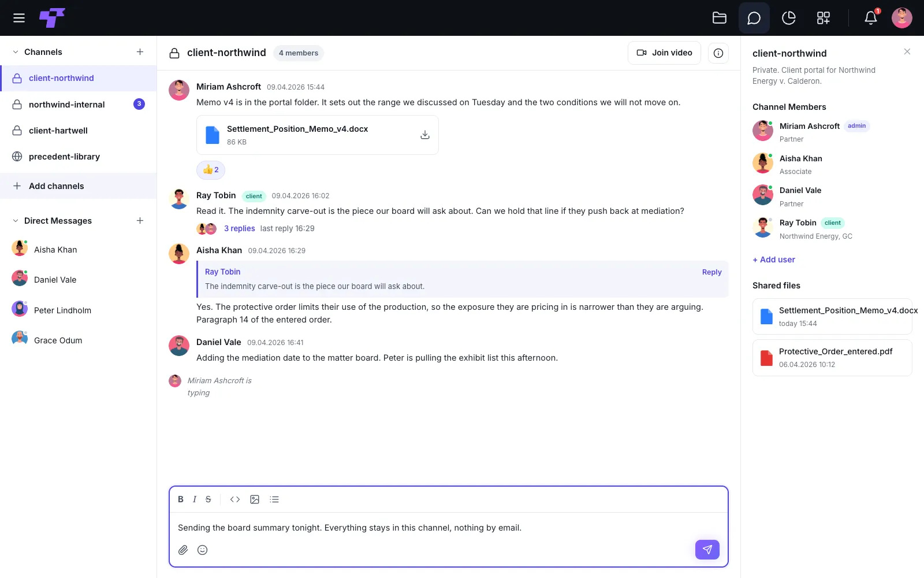Insert image in message editor
This screenshot has width=924, height=578.
tap(255, 499)
